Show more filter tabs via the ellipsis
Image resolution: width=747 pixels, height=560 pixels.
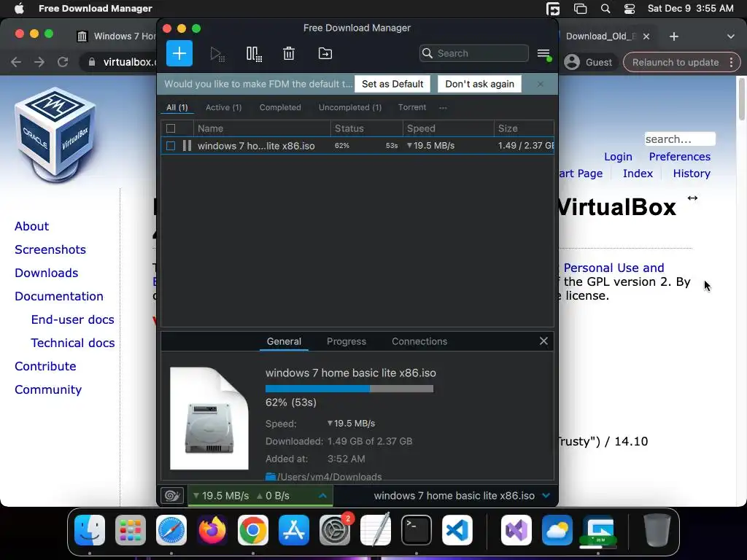pos(443,108)
